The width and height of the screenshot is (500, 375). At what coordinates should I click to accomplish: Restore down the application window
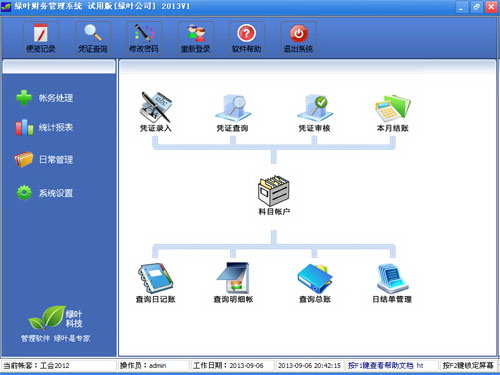[476, 7]
